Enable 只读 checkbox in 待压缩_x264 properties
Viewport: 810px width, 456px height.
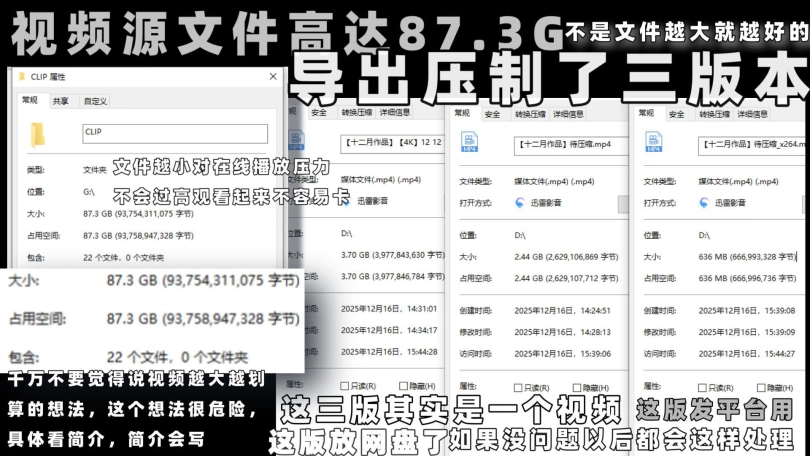click(x=703, y=386)
